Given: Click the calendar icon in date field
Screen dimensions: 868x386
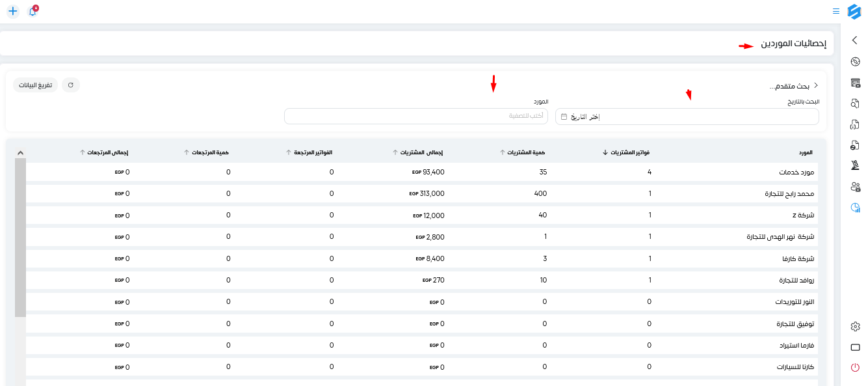Looking at the screenshot, I should pyautogui.click(x=564, y=117).
